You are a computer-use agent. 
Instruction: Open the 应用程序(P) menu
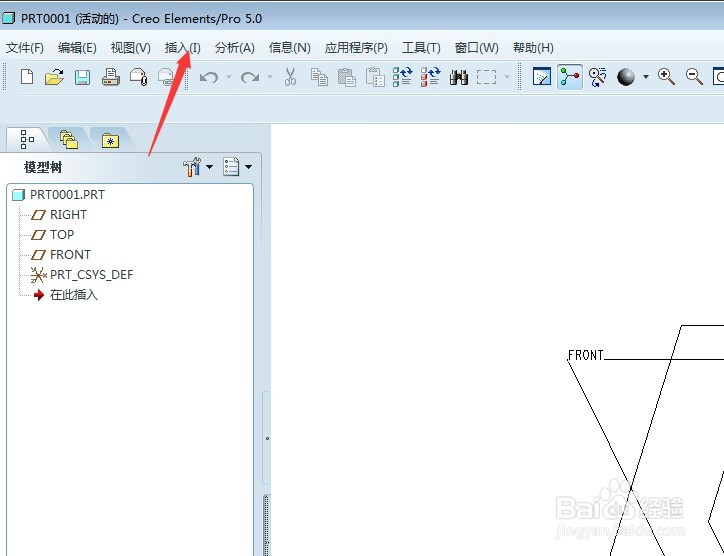pyautogui.click(x=356, y=48)
